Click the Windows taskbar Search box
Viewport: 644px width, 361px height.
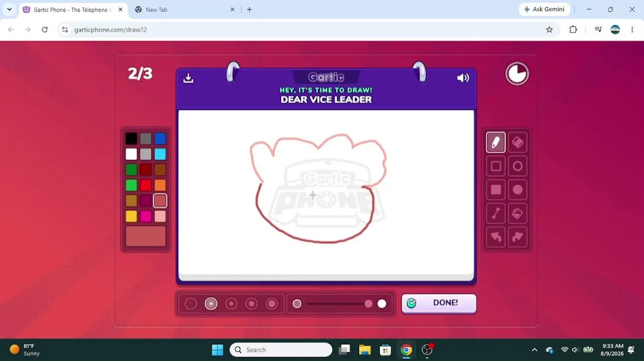[281, 349]
